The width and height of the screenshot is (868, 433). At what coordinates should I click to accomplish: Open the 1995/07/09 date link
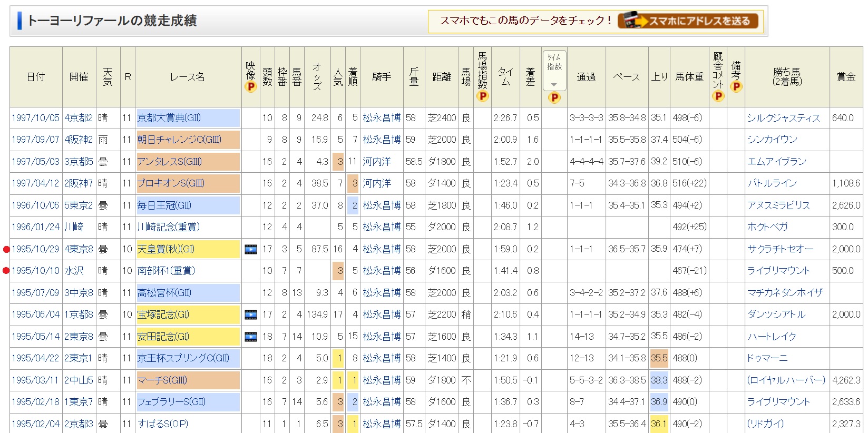tap(36, 293)
